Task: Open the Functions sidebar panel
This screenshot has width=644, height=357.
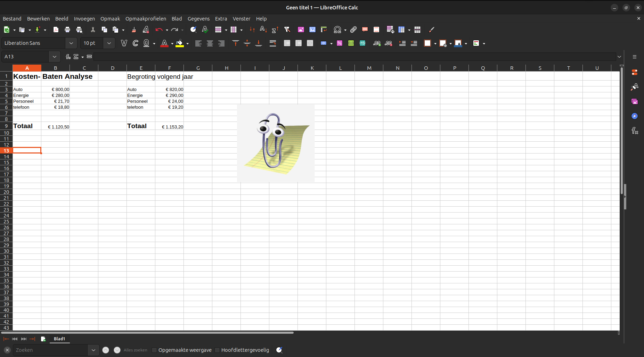Action: (635, 131)
